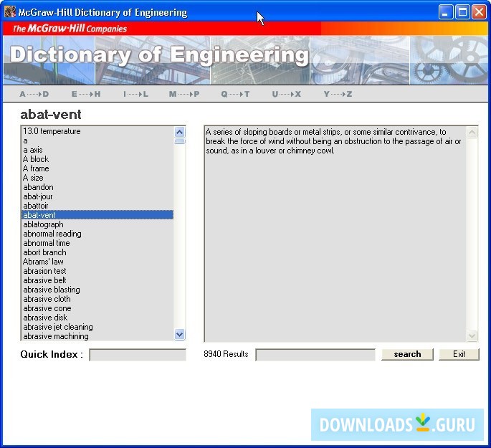Screen dimensions: 491x448
Task: Select 'ablatograph' in the word list
Action: (x=97, y=224)
